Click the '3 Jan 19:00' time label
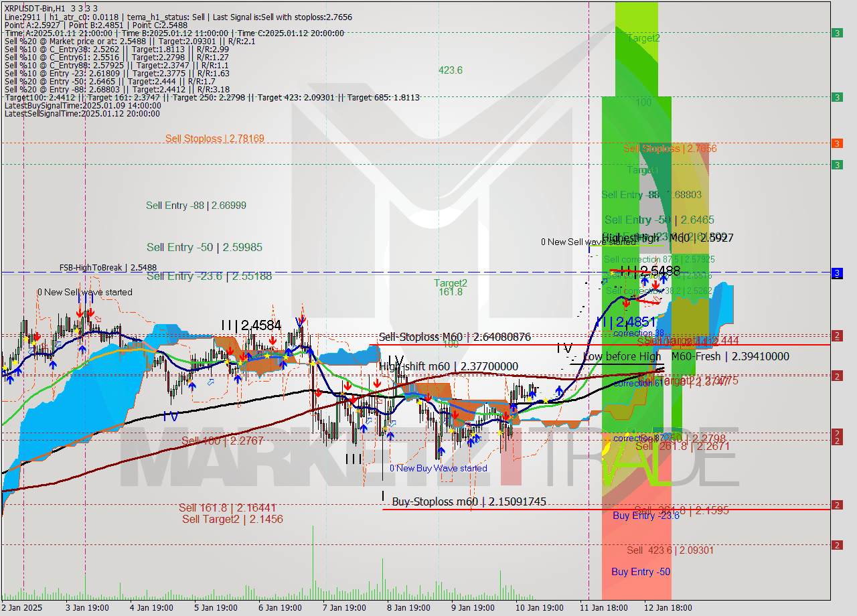The image size is (857, 616). tap(86, 608)
